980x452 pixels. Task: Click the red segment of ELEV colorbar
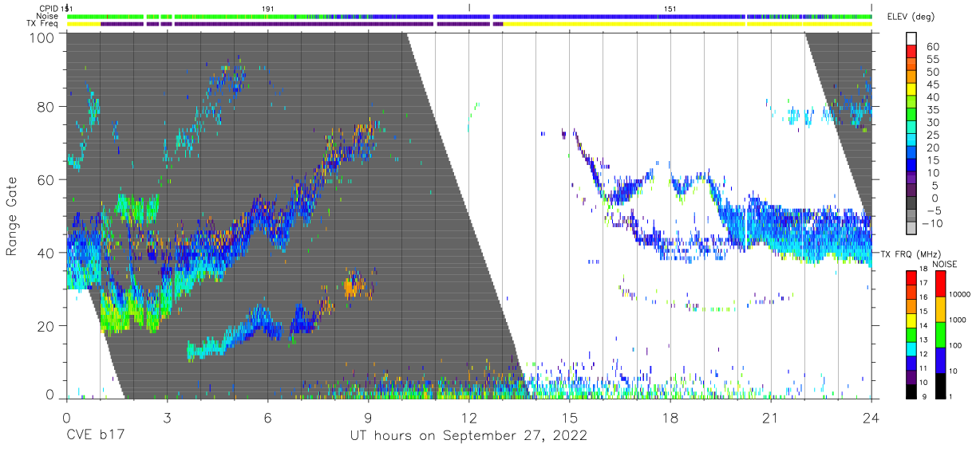click(911, 51)
